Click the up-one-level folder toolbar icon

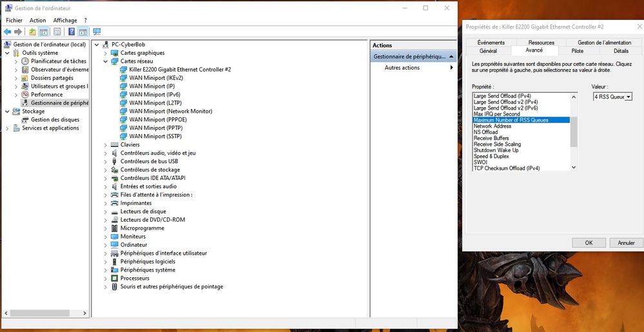[x=32, y=32]
